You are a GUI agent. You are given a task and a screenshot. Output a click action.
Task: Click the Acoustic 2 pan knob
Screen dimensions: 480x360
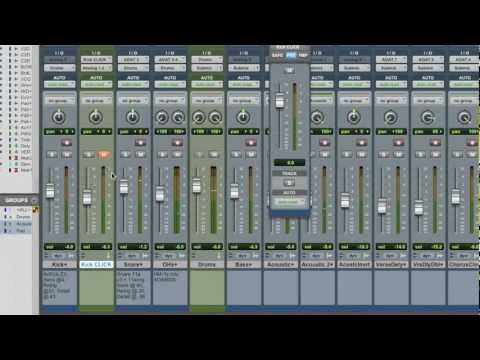coord(317,117)
